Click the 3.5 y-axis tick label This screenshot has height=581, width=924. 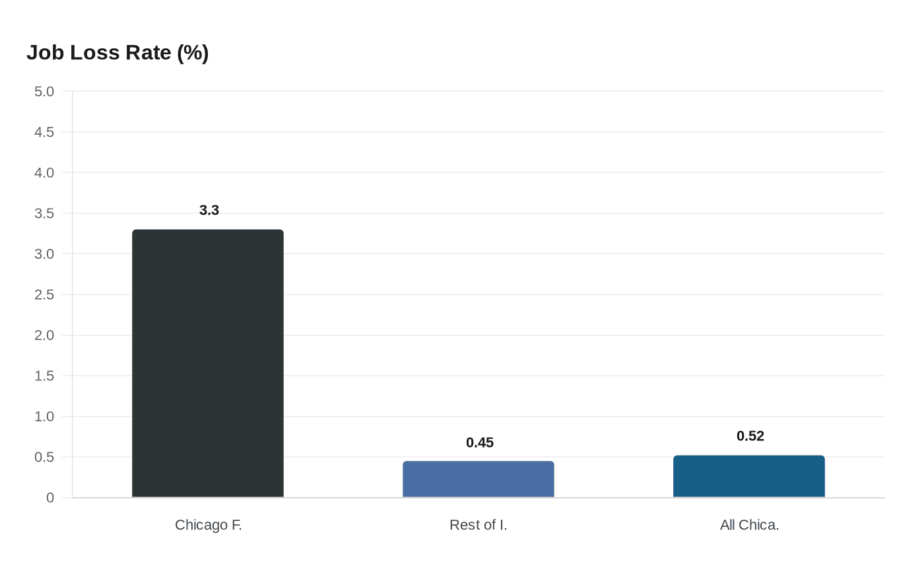coord(44,213)
